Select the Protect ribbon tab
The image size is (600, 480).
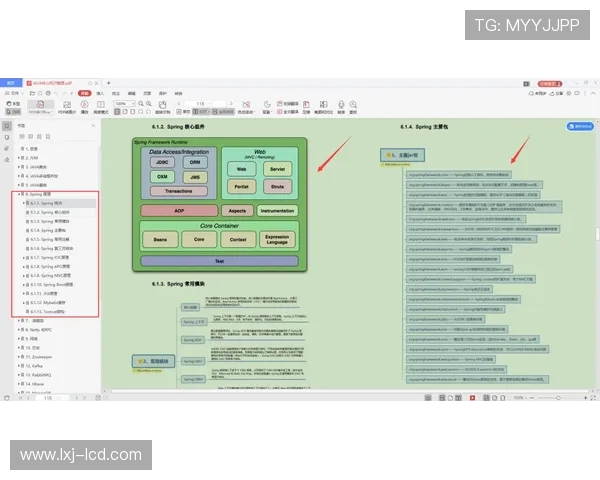tap(163, 93)
